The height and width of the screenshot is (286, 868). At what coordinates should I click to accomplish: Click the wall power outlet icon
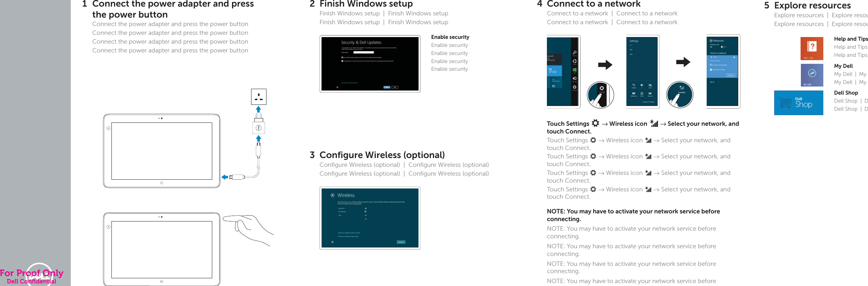(x=259, y=97)
